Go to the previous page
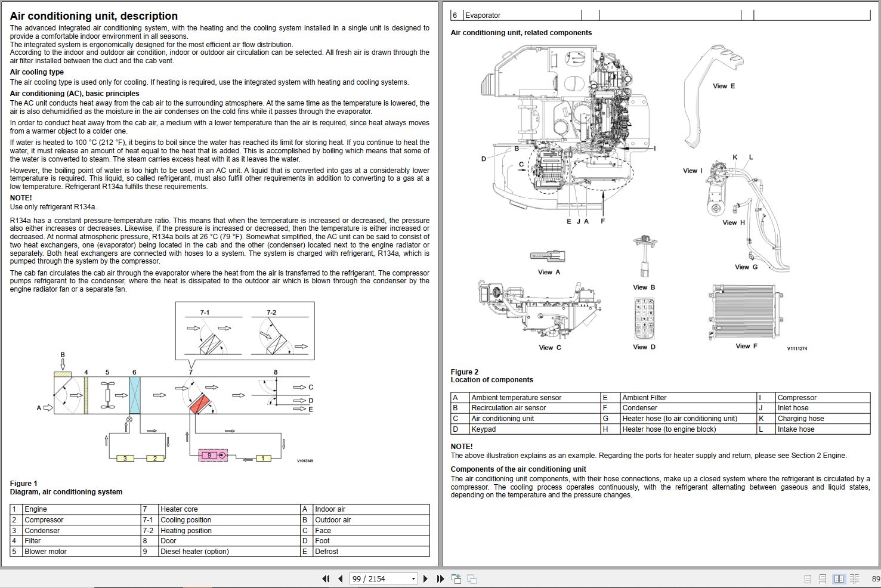 point(340,578)
